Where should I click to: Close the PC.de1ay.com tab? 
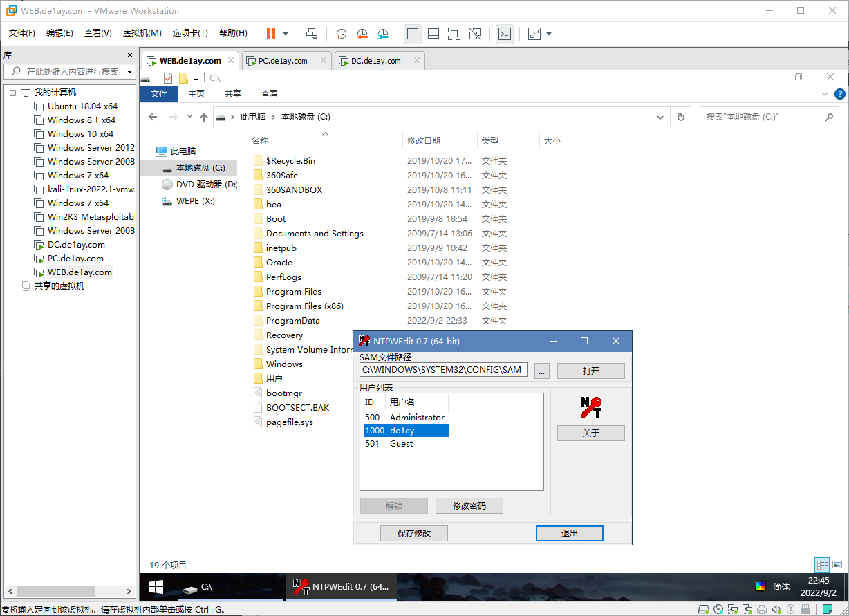pyautogui.click(x=323, y=61)
